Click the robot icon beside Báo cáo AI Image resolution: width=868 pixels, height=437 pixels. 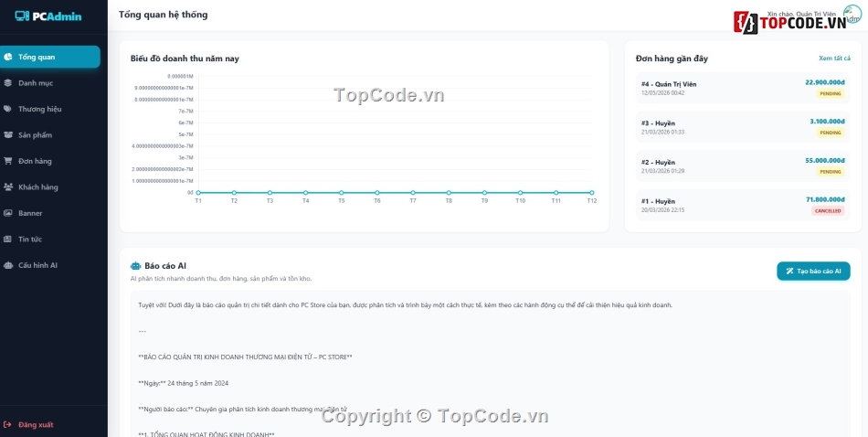[135, 266]
